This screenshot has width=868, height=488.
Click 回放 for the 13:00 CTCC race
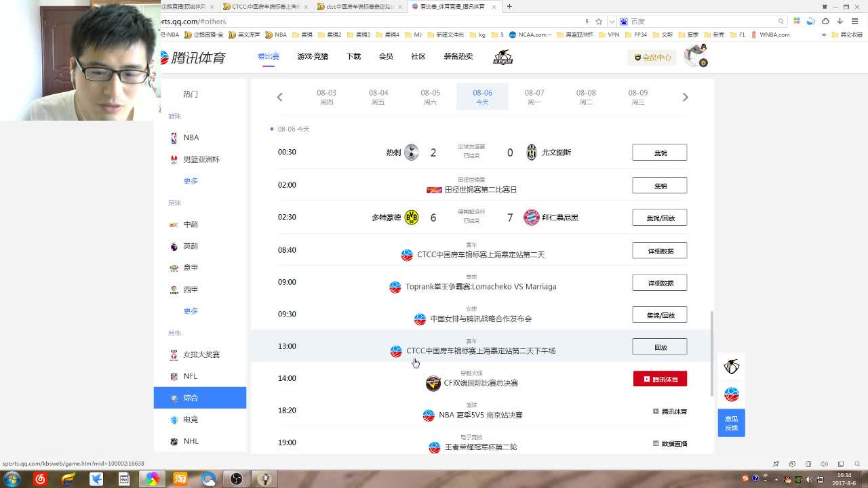point(659,347)
